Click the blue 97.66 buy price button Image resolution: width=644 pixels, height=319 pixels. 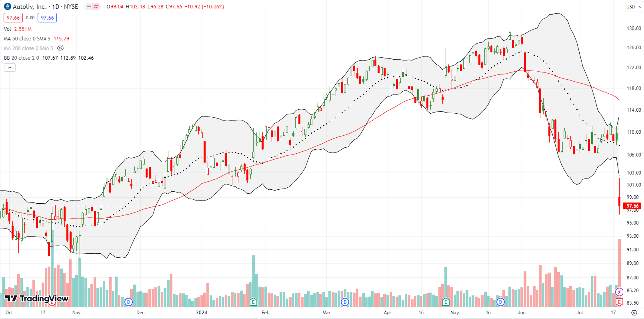tap(47, 18)
